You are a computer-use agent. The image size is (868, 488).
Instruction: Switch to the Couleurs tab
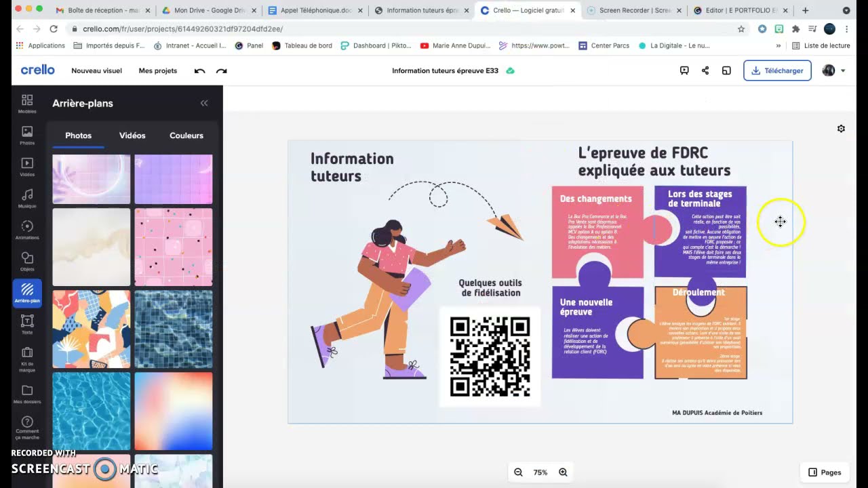(186, 136)
